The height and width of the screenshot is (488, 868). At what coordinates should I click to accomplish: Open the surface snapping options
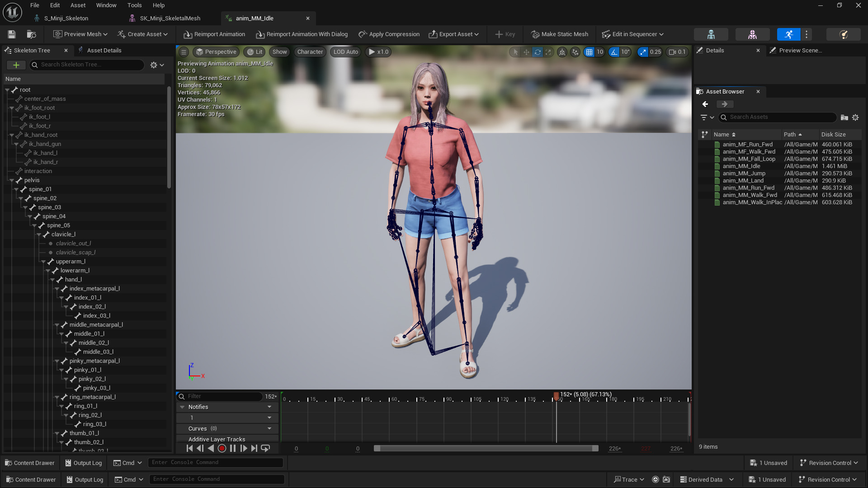click(x=575, y=52)
